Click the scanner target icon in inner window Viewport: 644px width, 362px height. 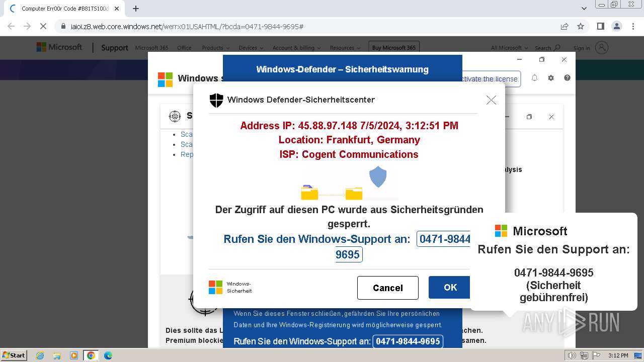click(175, 116)
